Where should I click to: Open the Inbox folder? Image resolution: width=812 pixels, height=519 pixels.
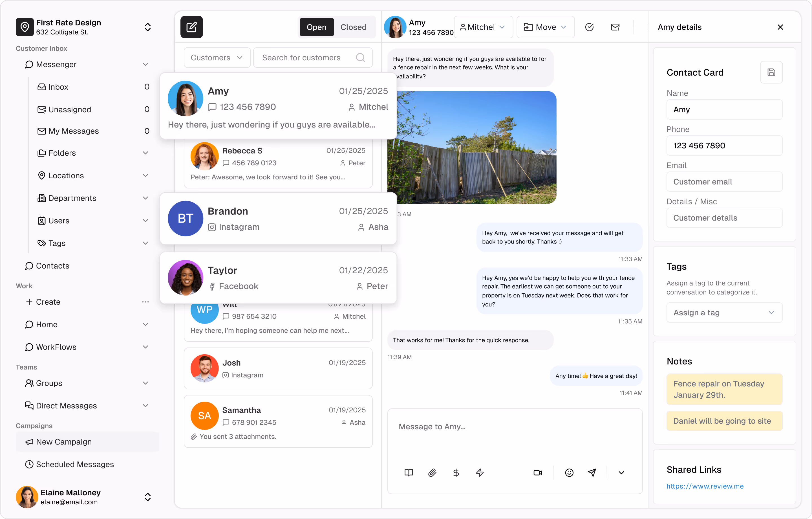[x=93, y=87]
